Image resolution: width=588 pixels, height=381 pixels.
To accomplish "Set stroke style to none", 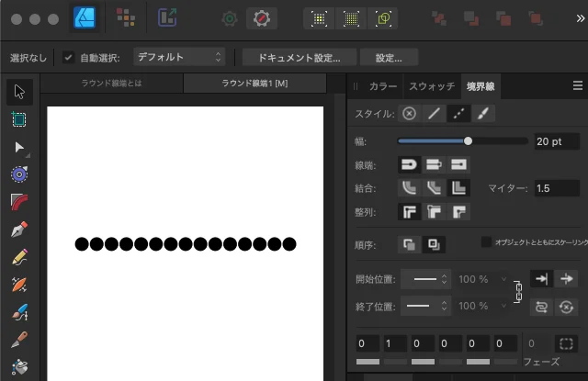I will 409,114.
